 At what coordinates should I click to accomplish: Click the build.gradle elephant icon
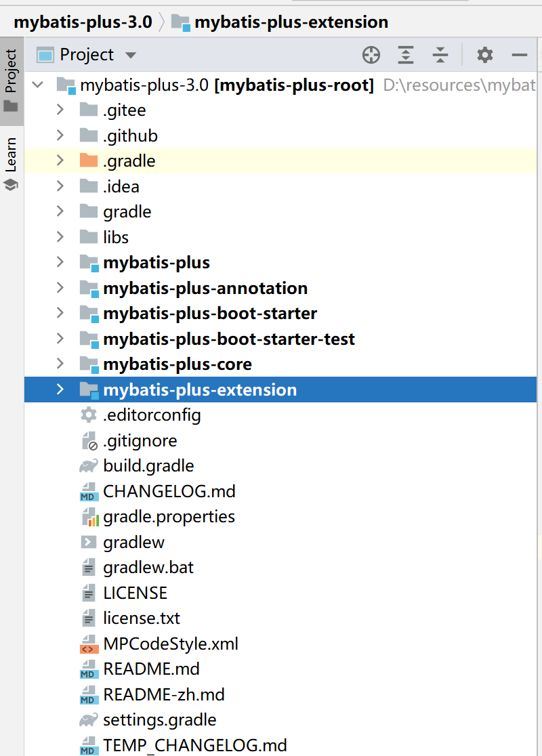89,466
